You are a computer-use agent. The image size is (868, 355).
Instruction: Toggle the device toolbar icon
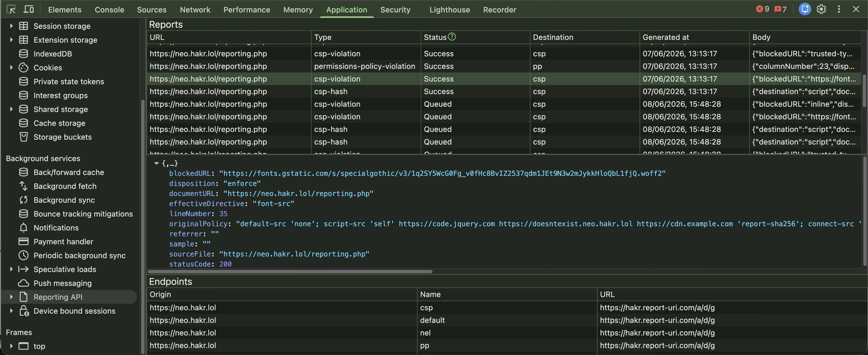pyautogui.click(x=29, y=10)
